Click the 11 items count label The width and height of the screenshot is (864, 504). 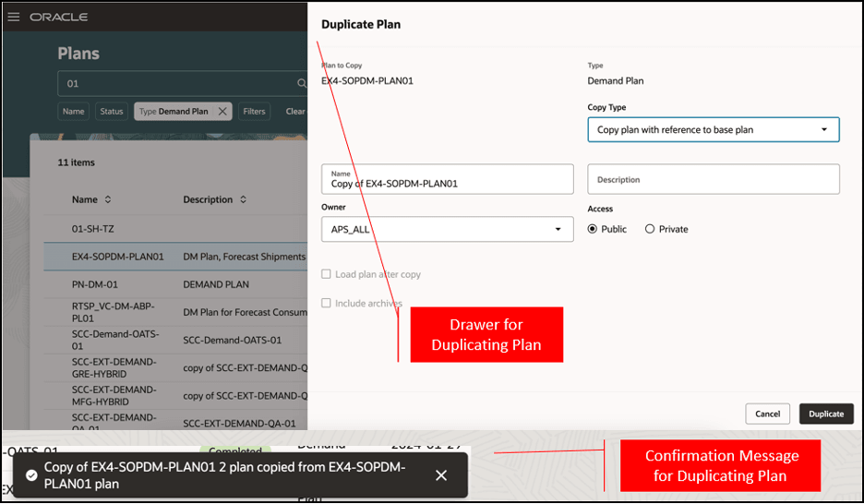(76, 162)
